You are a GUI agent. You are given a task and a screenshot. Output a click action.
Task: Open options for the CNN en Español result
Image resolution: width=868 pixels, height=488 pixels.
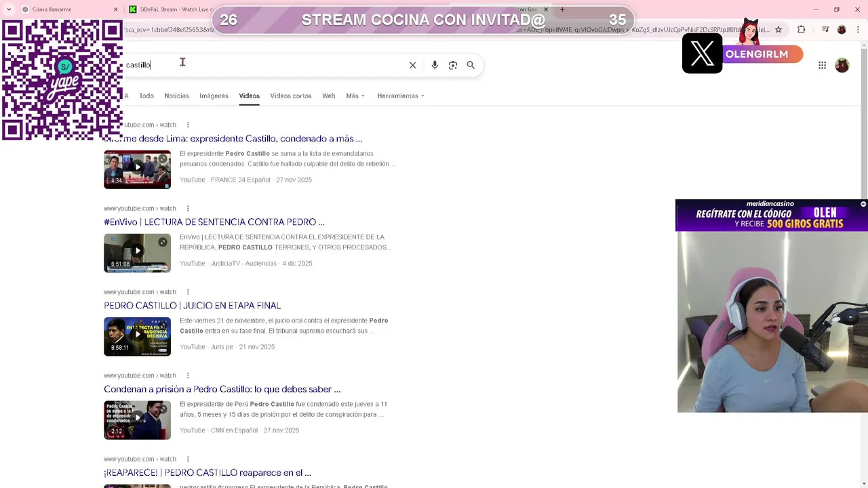[x=188, y=375]
